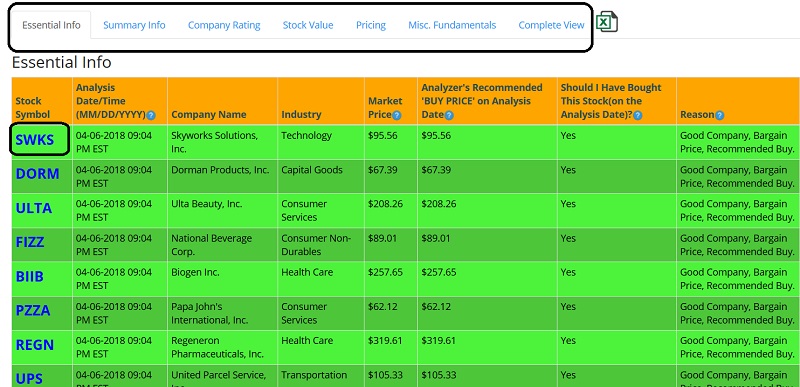Open the Misc. Fundamentals tab
The height and width of the screenshot is (387, 800).
pyautogui.click(x=452, y=25)
